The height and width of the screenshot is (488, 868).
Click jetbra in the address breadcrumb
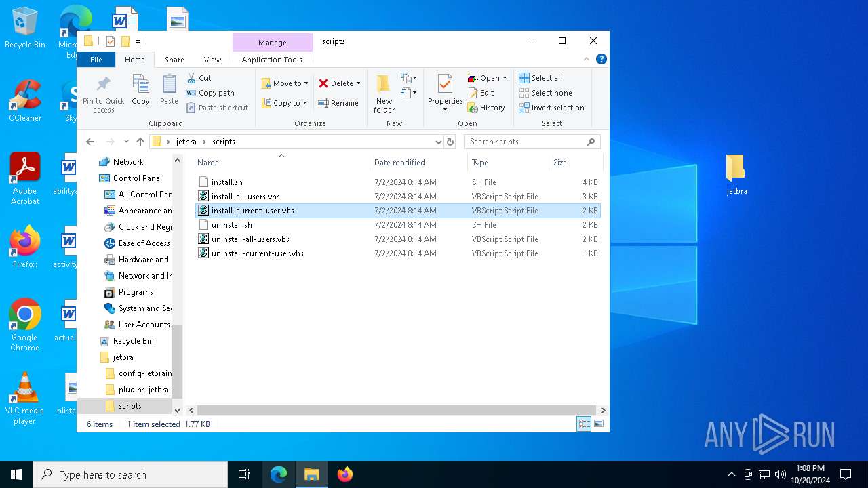pyautogui.click(x=186, y=142)
